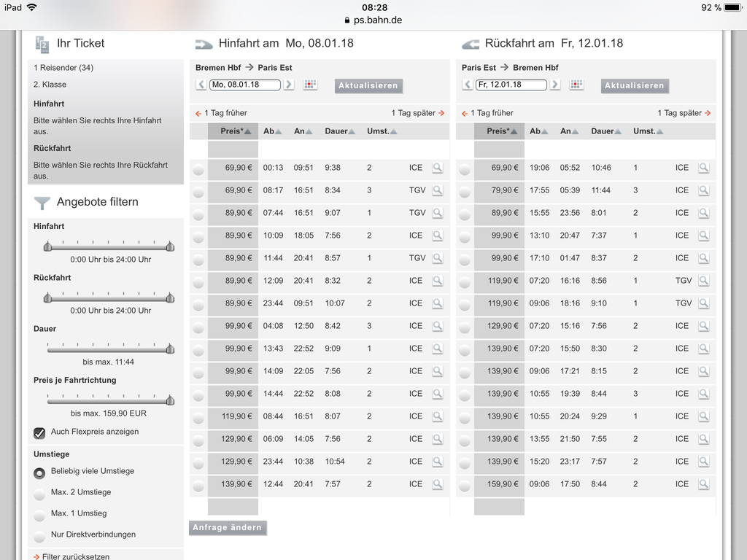This screenshot has height=560, width=747.
Task: Choose Nur Direktverbindungen filter
Action: click(x=39, y=536)
